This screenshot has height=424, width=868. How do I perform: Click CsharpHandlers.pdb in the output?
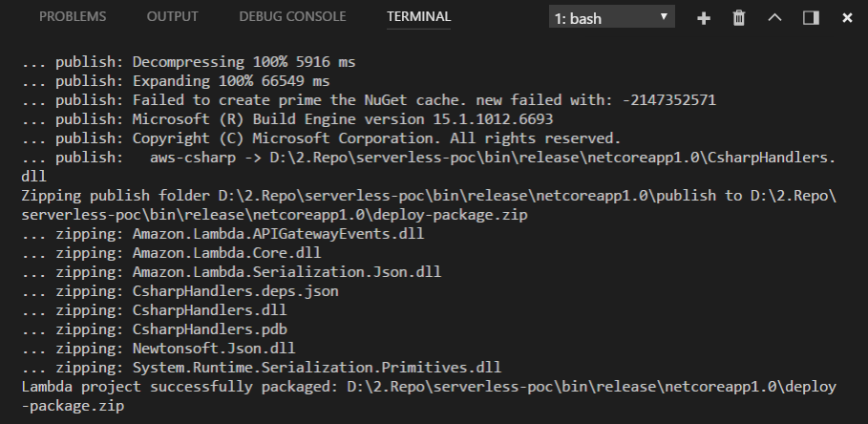[210, 329]
